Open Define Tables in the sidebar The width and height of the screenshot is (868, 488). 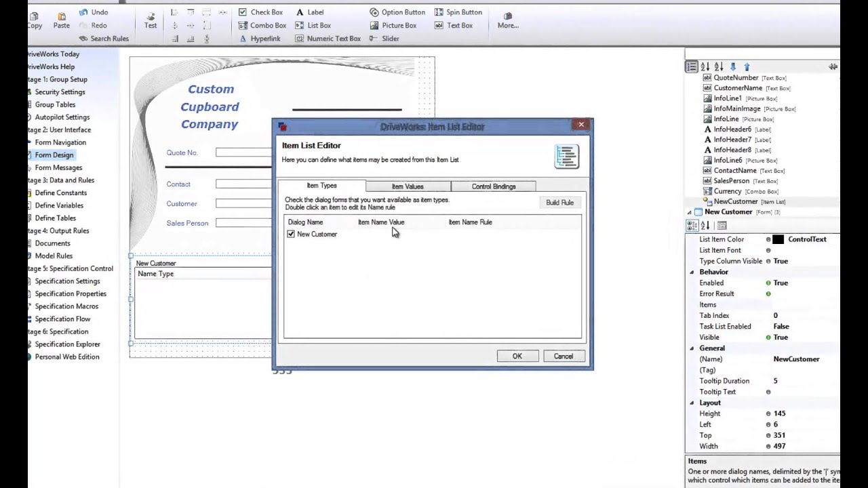55,218
